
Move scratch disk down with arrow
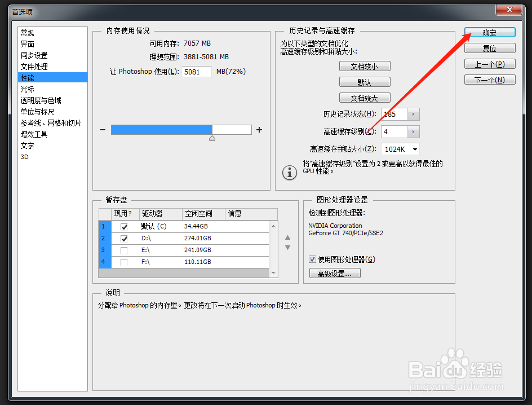coord(288,248)
